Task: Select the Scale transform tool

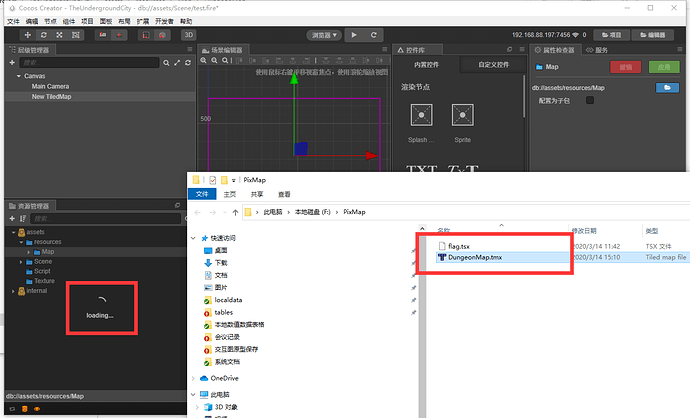Action: [x=59, y=35]
